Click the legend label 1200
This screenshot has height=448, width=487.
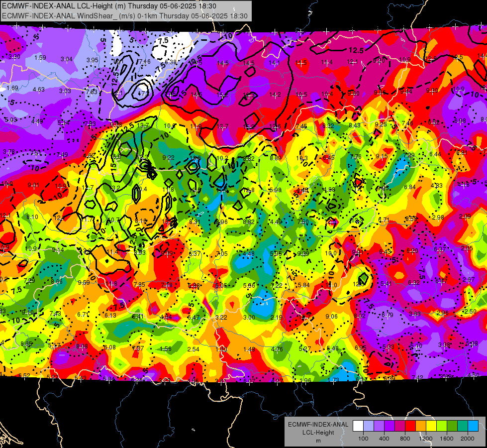426,439
